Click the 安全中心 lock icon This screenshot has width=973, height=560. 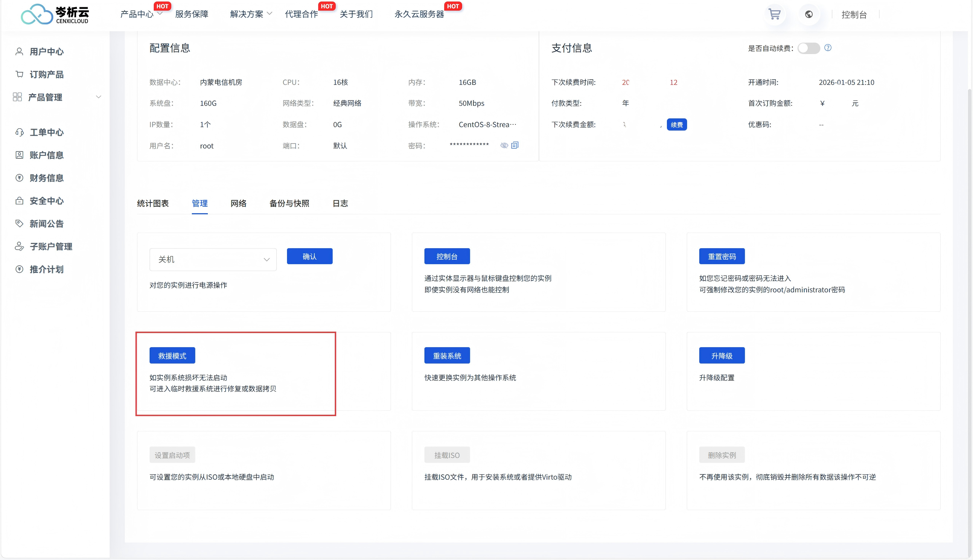[19, 201]
